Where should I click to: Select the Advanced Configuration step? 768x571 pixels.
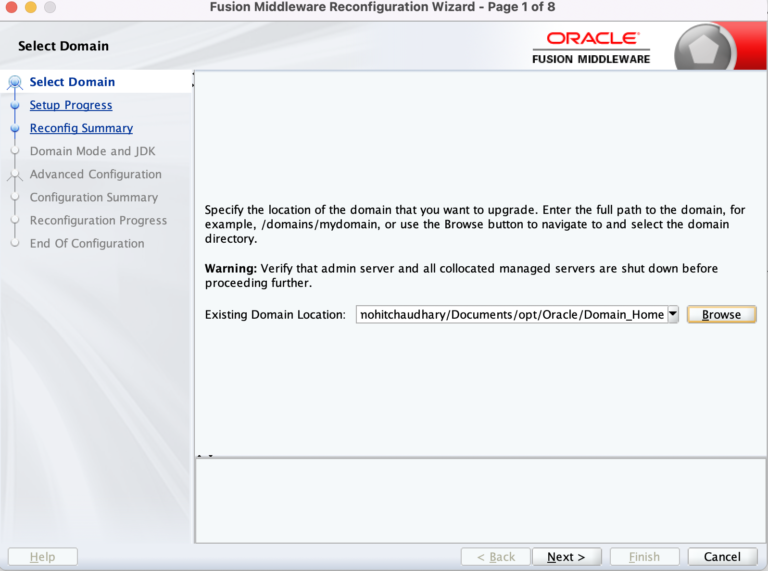click(96, 174)
